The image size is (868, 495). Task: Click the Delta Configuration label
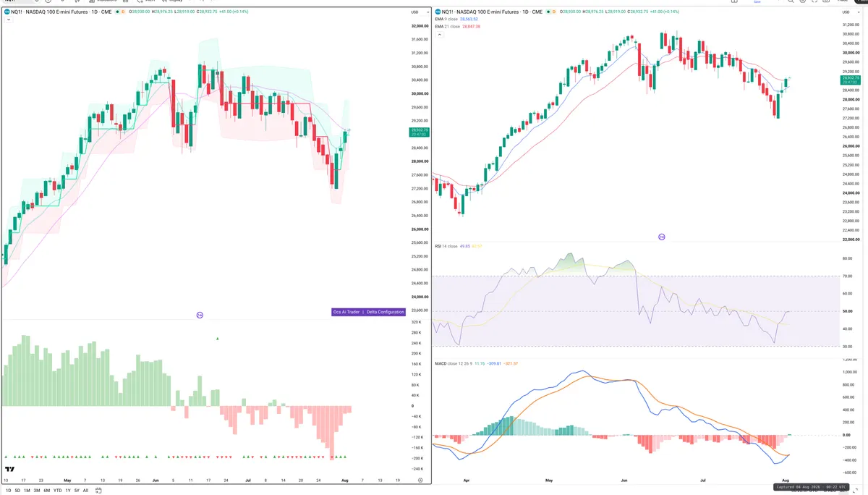[386, 312]
